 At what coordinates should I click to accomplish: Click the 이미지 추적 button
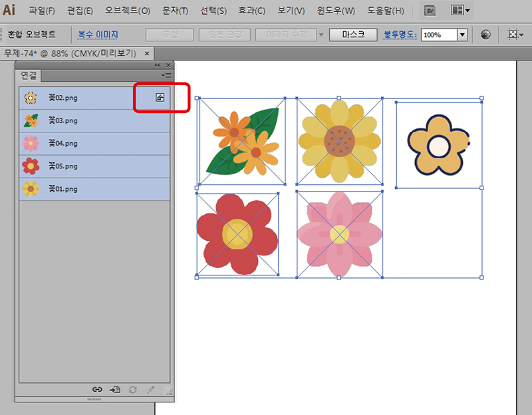[x=287, y=35]
